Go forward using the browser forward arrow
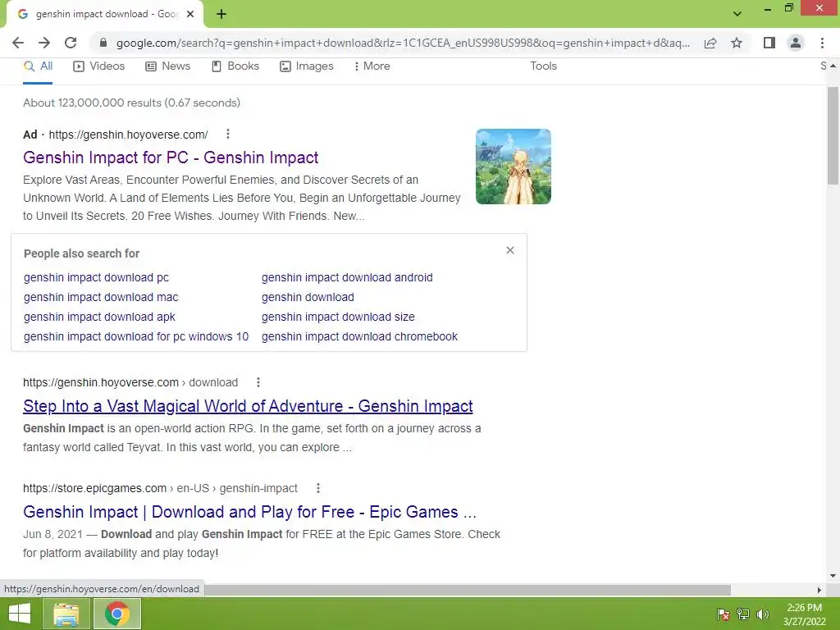The image size is (840, 630). 44,43
